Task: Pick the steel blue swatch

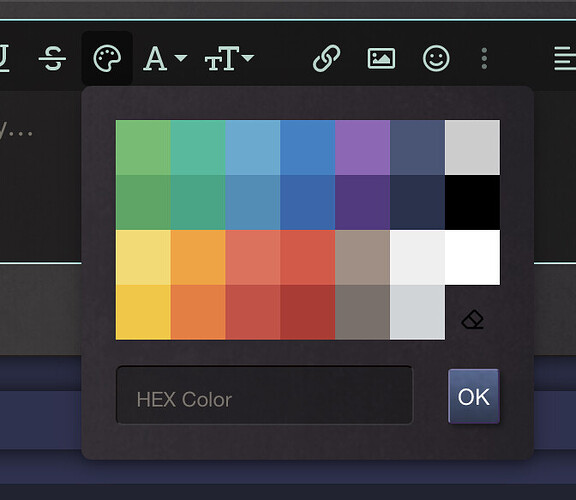Action: (x=253, y=202)
